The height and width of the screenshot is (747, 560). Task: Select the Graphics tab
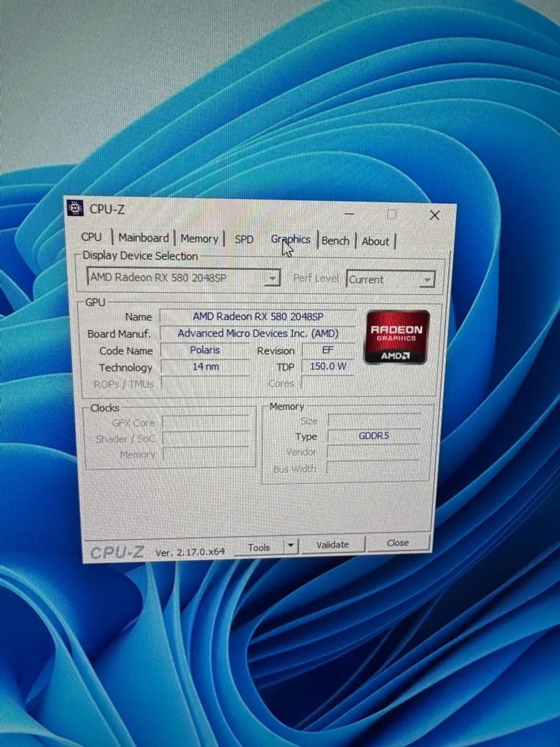290,239
